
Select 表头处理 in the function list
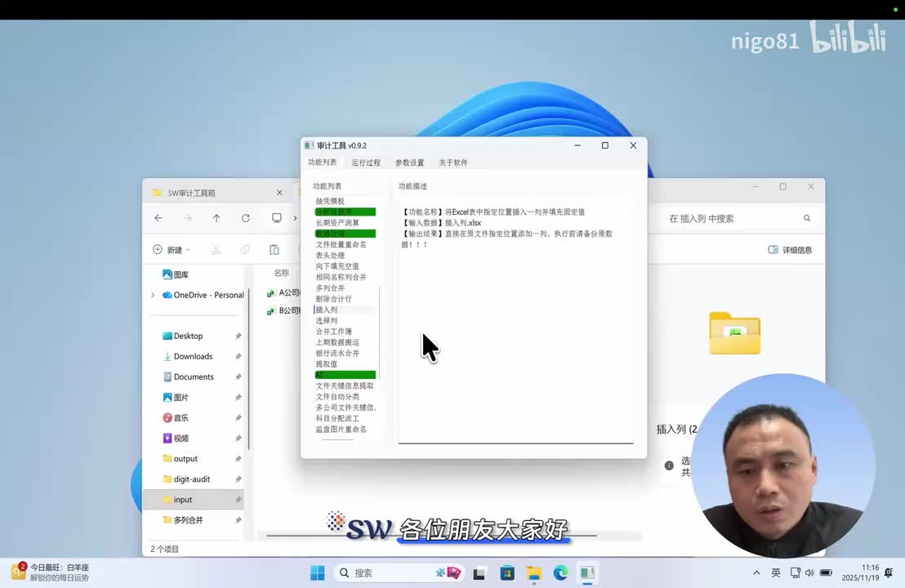pyautogui.click(x=330, y=256)
